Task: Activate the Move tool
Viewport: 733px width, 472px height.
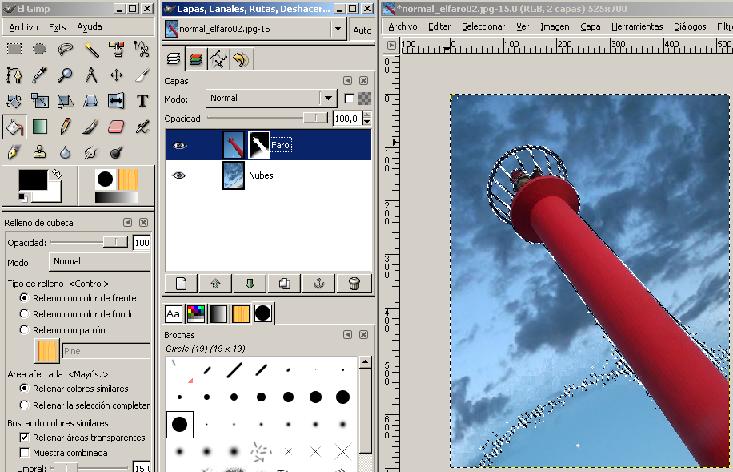Action: 116,75
